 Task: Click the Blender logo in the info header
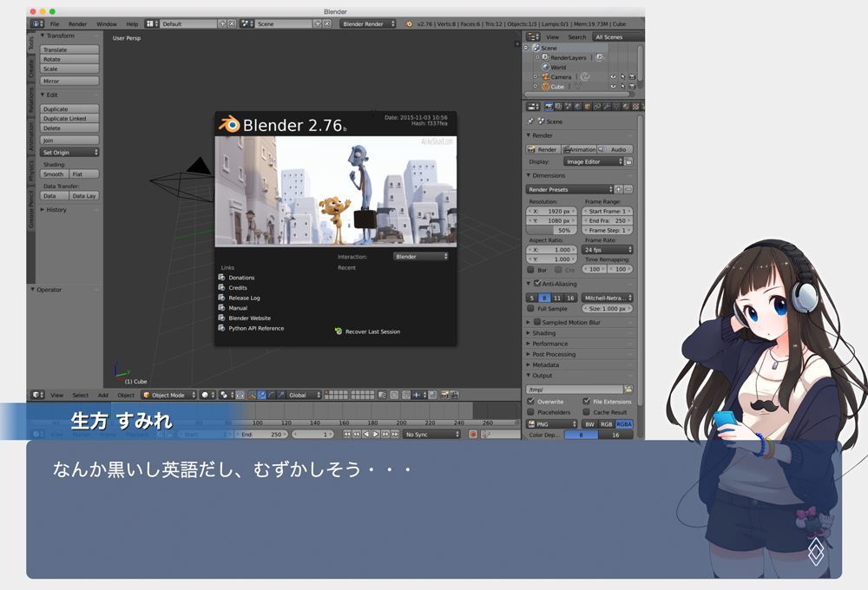[409, 23]
